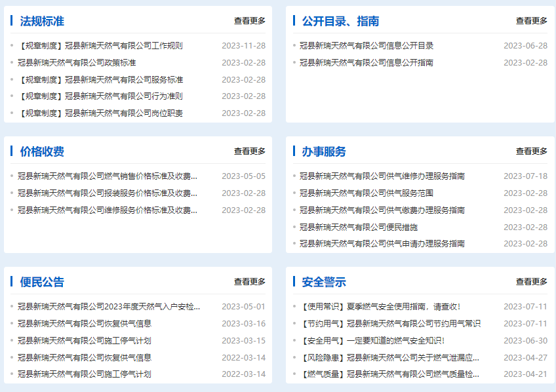The height and width of the screenshot is (392, 556).
Task: Click the 价格收费 section heading
Action: (x=42, y=151)
